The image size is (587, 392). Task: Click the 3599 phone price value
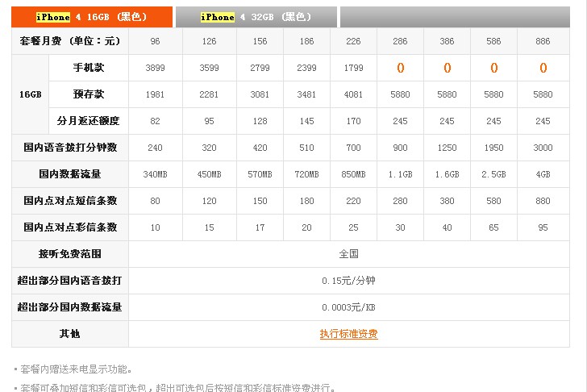coord(209,68)
